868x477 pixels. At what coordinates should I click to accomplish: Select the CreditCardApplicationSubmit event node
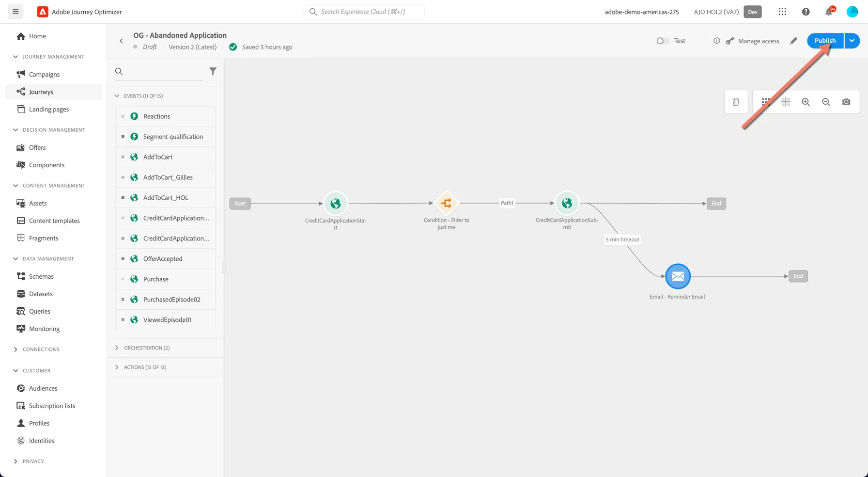[567, 203]
